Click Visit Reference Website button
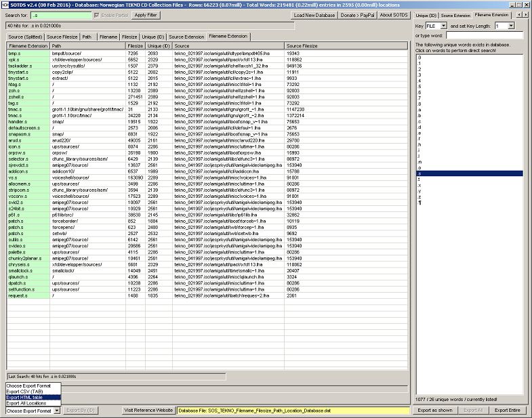Image resolution: width=532 pixels, height=418 pixels. 148,411
